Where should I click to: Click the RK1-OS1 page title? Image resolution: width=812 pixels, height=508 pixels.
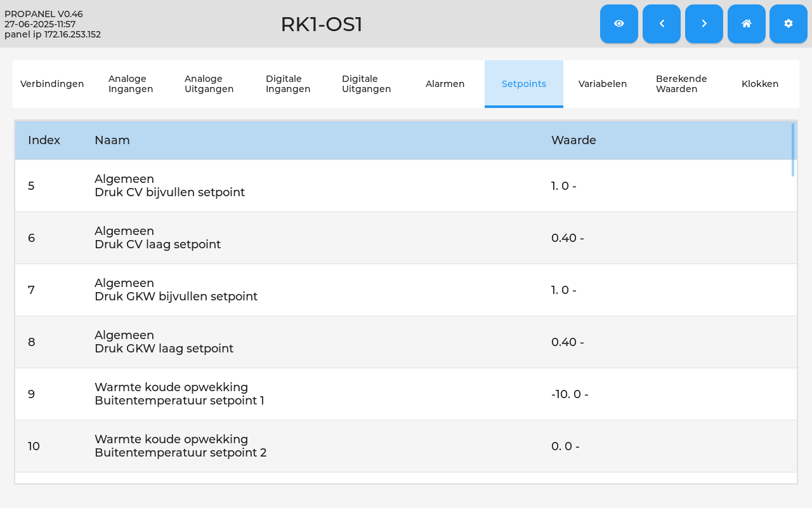322,24
